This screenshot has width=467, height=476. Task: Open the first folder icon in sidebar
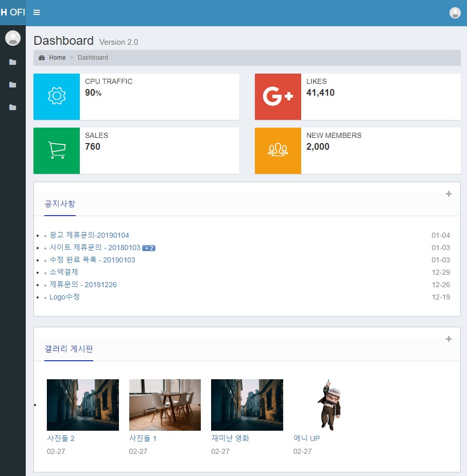pyautogui.click(x=12, y=62)
